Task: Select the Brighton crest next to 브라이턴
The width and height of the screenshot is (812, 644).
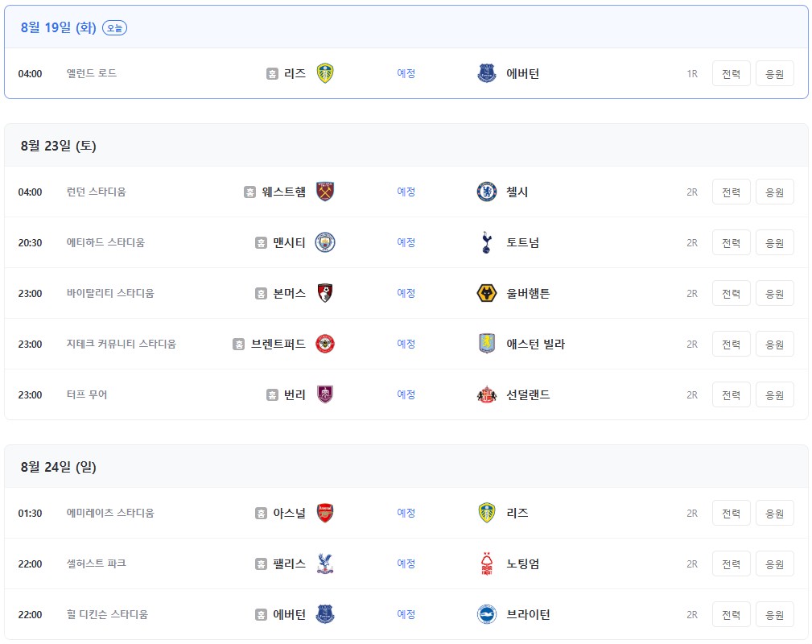Action: (486, 614)
